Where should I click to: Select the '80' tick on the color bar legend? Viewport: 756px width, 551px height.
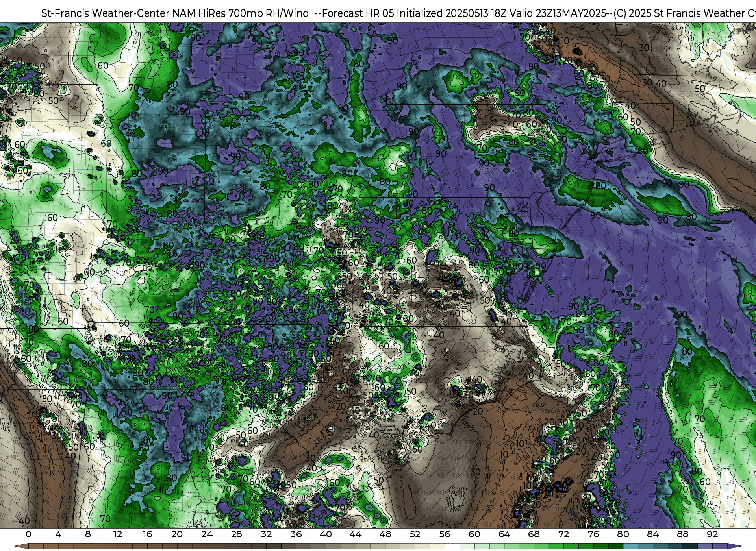point(623,534)
